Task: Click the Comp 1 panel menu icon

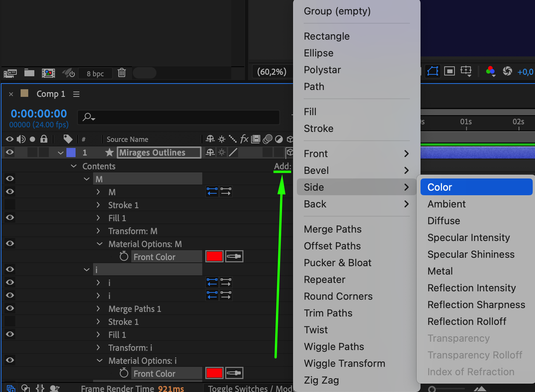Action: pos(76,94)
